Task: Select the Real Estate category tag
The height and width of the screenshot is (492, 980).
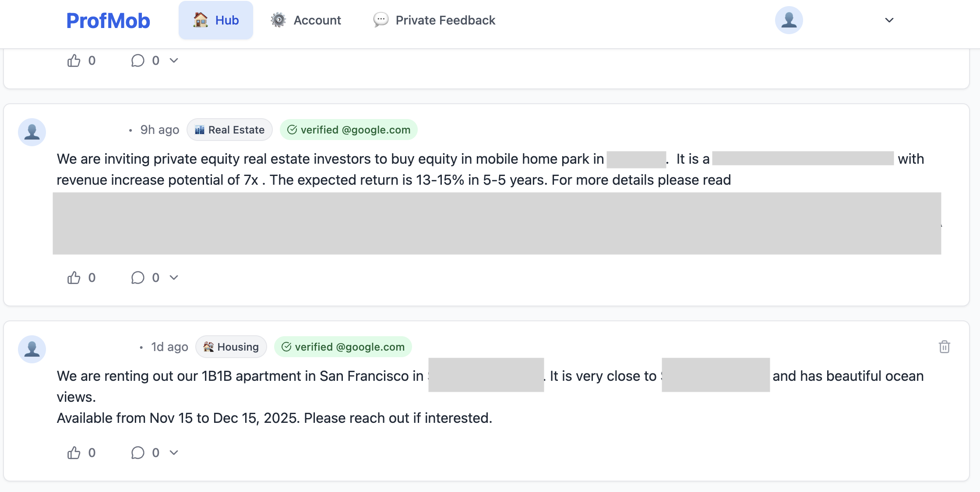Action: tap(229, 130)
